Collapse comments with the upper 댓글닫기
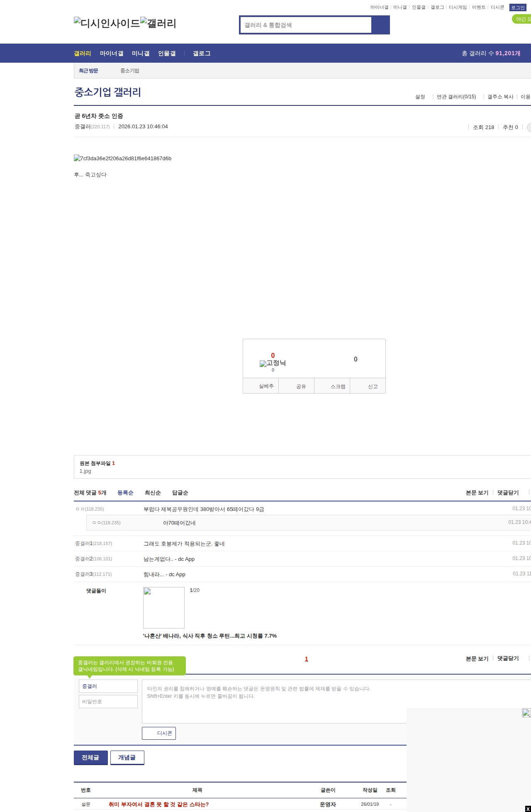 (508, 493)
